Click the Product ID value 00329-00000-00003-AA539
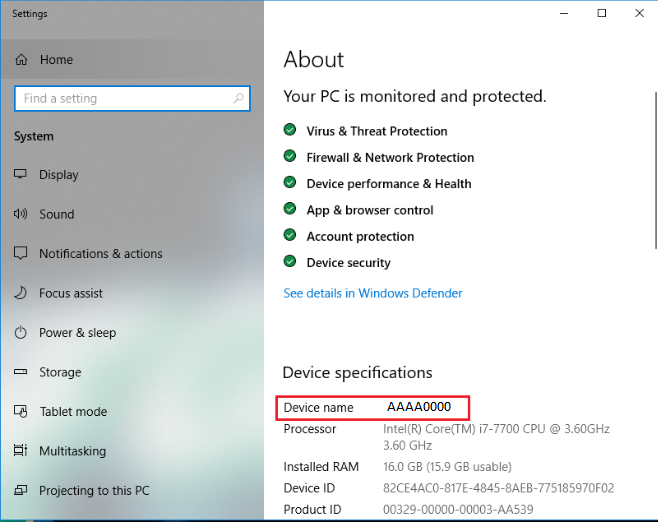 coord(458,509)
